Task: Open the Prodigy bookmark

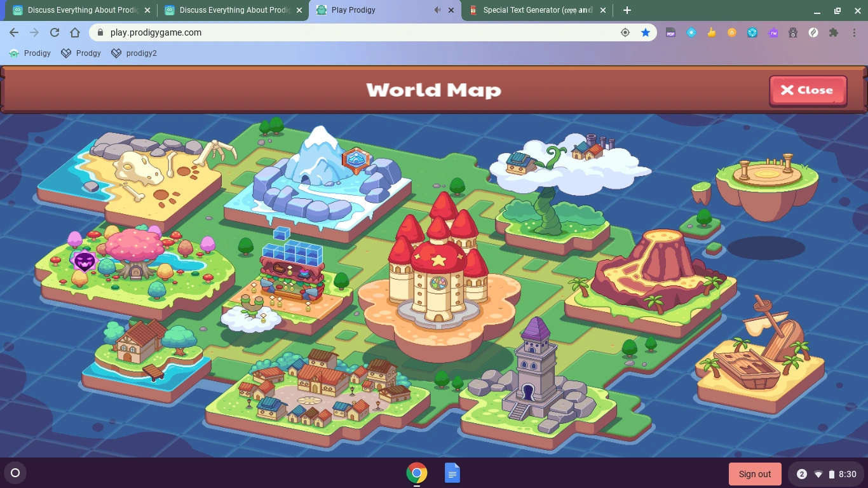Action: (30, 53)
